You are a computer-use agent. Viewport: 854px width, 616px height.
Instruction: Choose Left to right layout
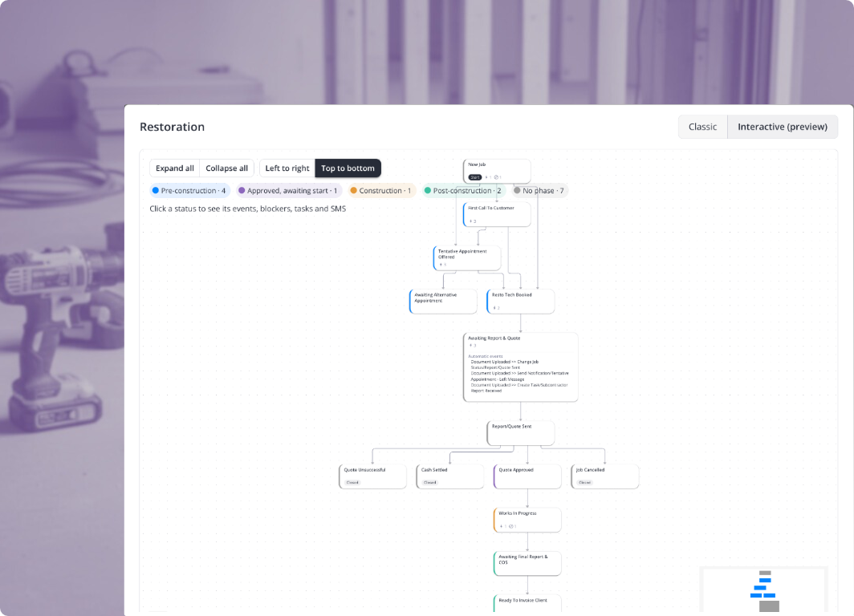coord(287,168)
